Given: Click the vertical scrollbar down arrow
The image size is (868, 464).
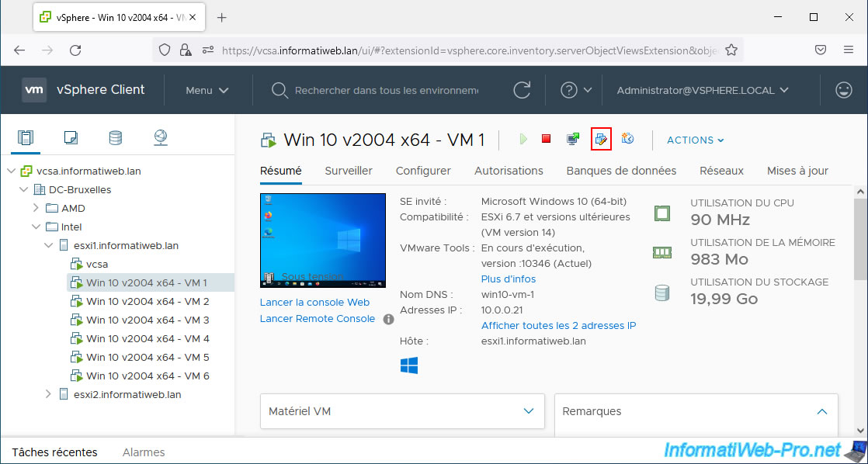Looking at the screenshot, I should 860,431.
